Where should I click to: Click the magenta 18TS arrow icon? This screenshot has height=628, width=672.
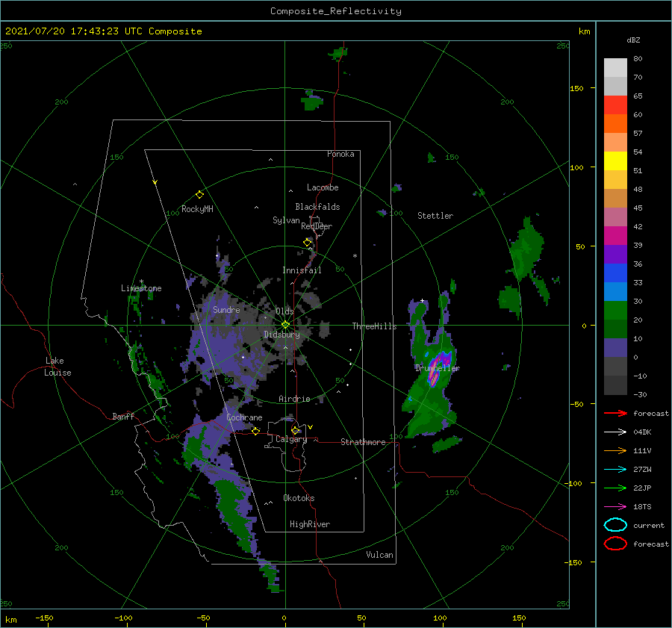point(615,507)
